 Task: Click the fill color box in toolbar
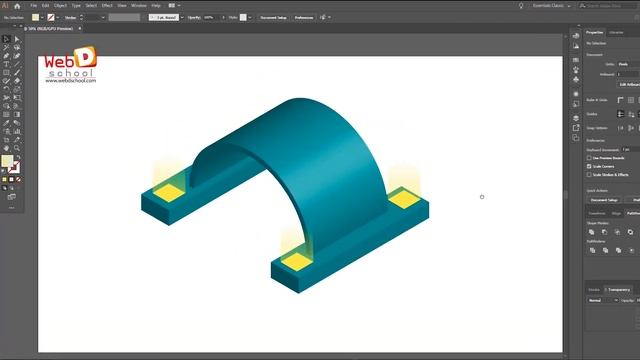(x=7, y=161)
